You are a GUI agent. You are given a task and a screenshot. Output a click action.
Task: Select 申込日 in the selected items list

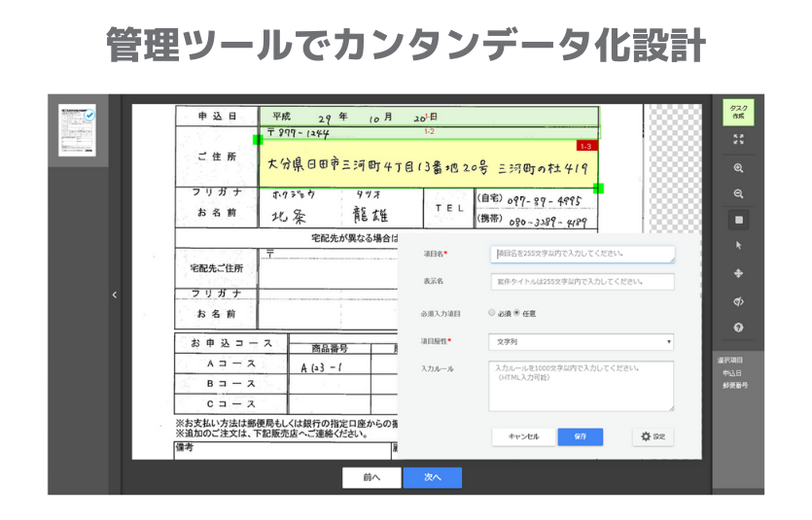[x=734, y=372]
